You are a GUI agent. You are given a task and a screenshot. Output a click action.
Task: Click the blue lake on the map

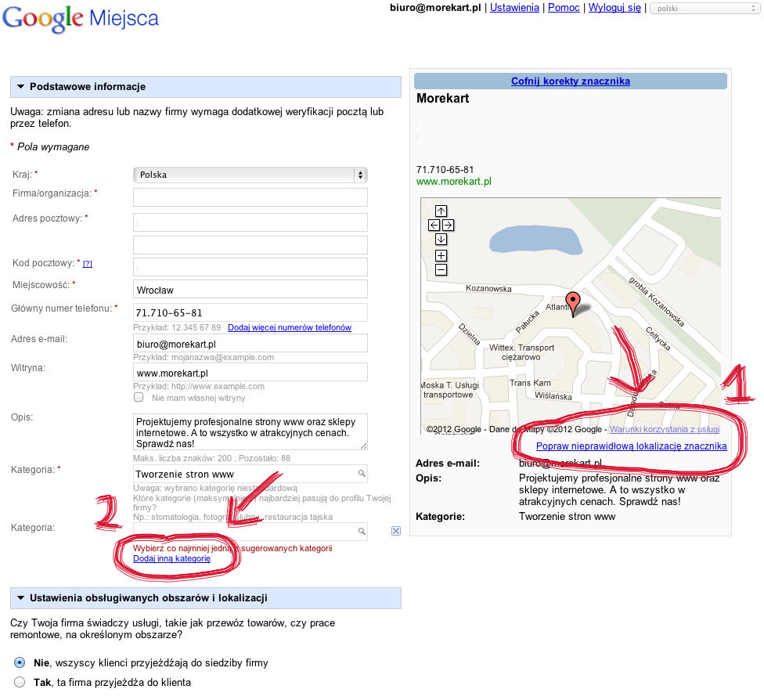[x=535, y=240]
